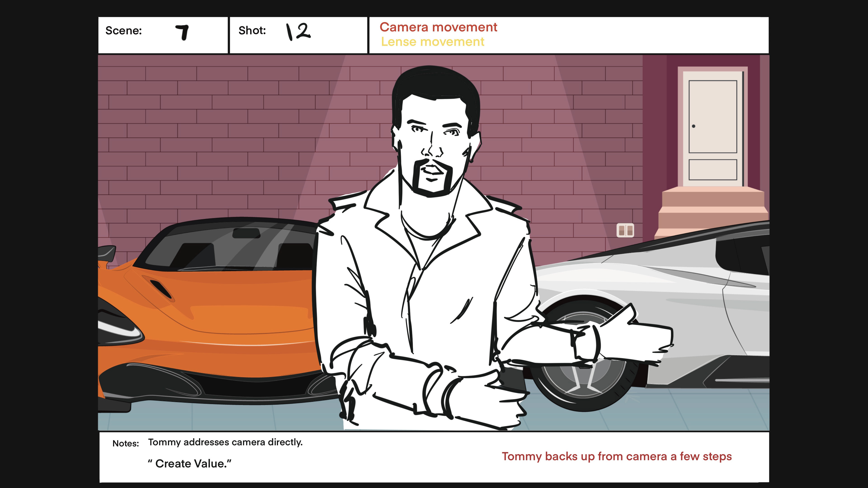Click red "Tommy backs up from camera" note

point(617,457)
